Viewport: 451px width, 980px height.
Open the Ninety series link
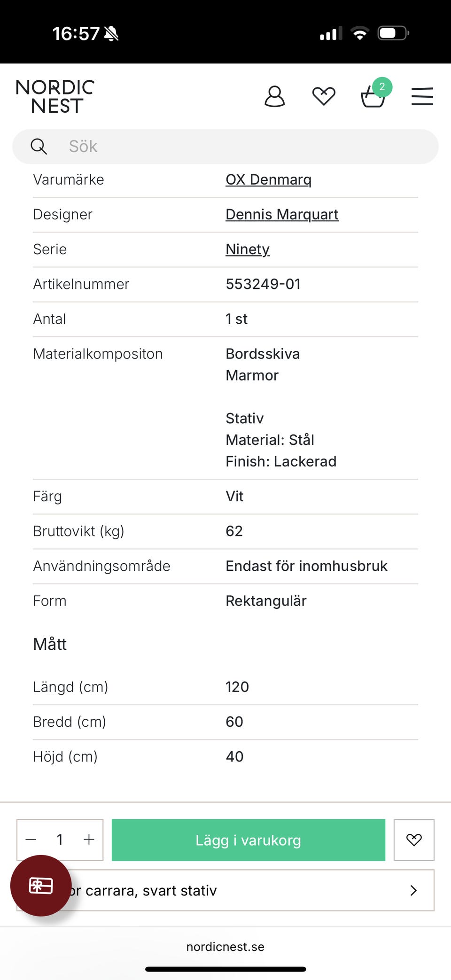(248, 249)
